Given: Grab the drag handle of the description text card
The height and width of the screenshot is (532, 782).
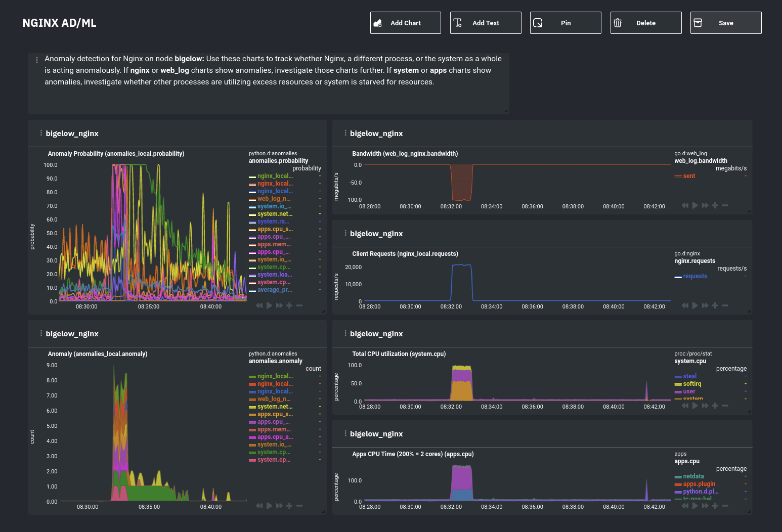Looking at the screenshot, I should click(x=37, y=60).
